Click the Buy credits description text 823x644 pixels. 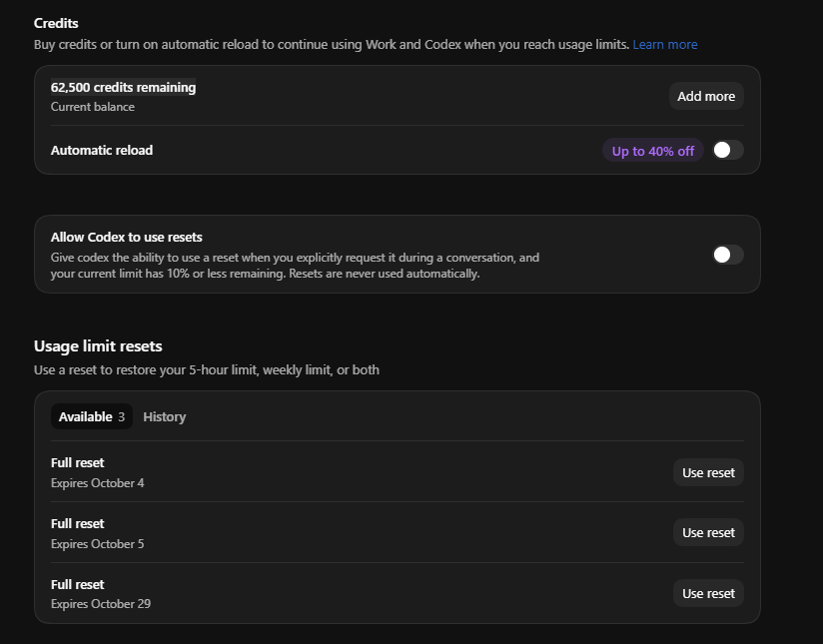point(332,45)
